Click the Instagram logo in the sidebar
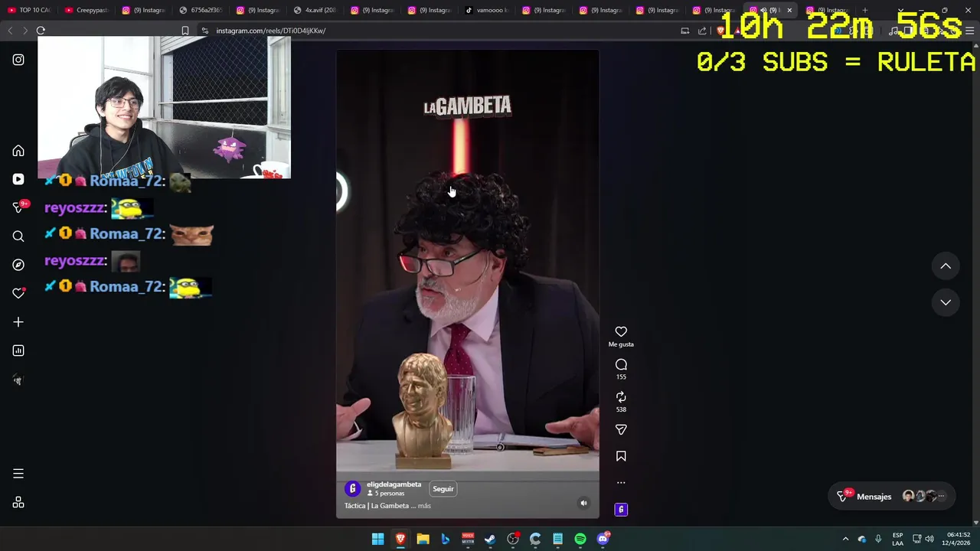This screenshot has width=980, height=551. point(18,60)
